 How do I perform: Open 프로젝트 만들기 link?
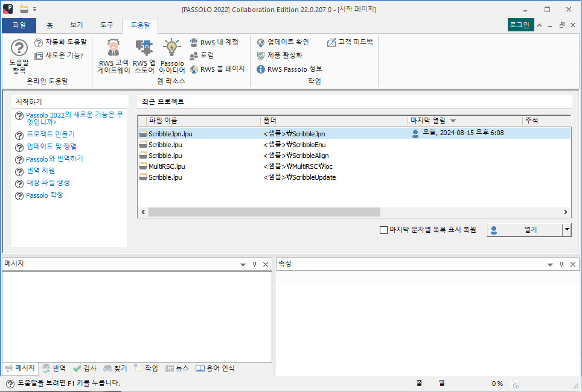point(51,134)
